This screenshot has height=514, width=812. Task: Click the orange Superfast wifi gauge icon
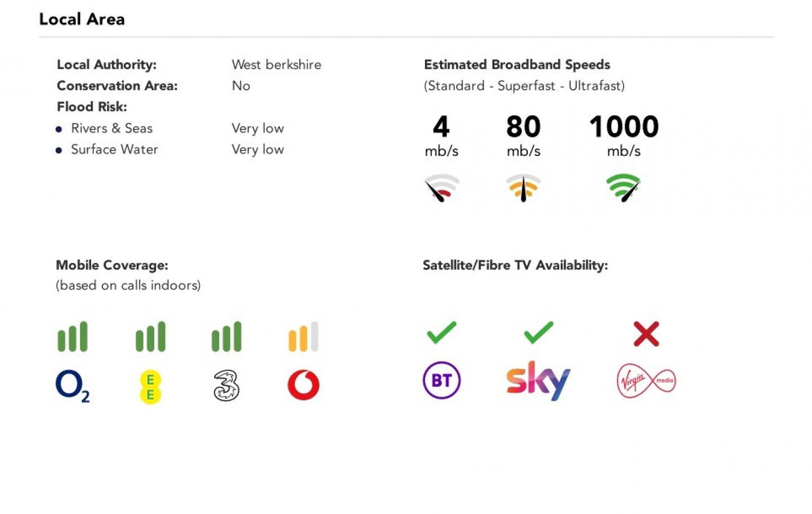pos(523,187)
